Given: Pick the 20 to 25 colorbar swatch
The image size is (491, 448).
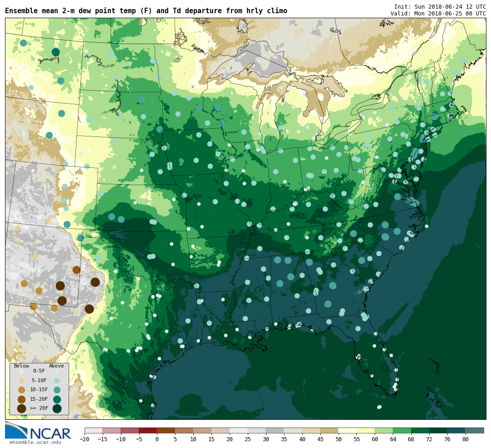Looking at the screenshot, I should [239, 430].
